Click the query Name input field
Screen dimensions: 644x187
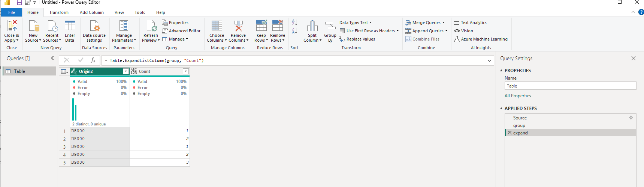(570, 86)
